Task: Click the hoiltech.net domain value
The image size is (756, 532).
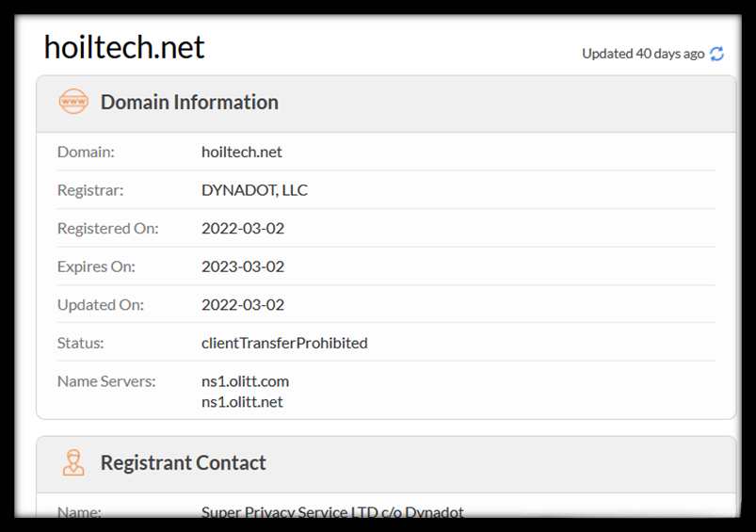Action: pyautogui.click(x=242, y=152)
